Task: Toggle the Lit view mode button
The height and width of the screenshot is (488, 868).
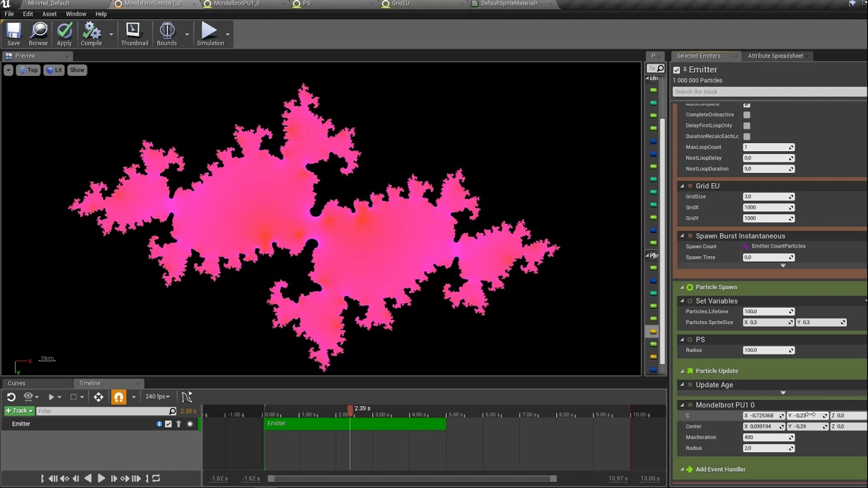Action: [54, 70]
